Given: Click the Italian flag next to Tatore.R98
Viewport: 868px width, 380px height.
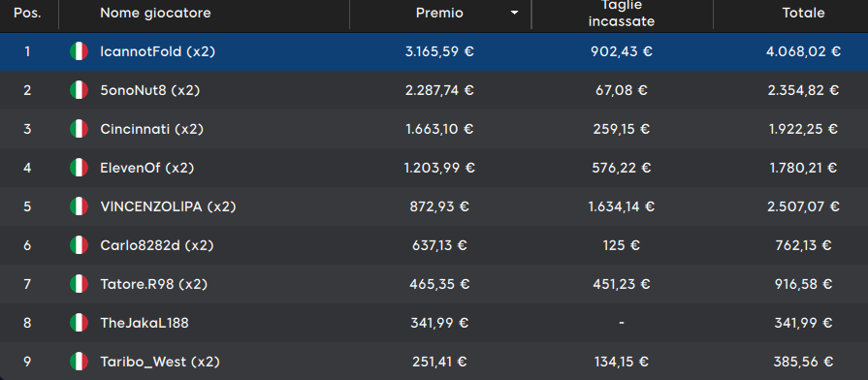Looking at the screenshot, I should click(x=79, y=284).
